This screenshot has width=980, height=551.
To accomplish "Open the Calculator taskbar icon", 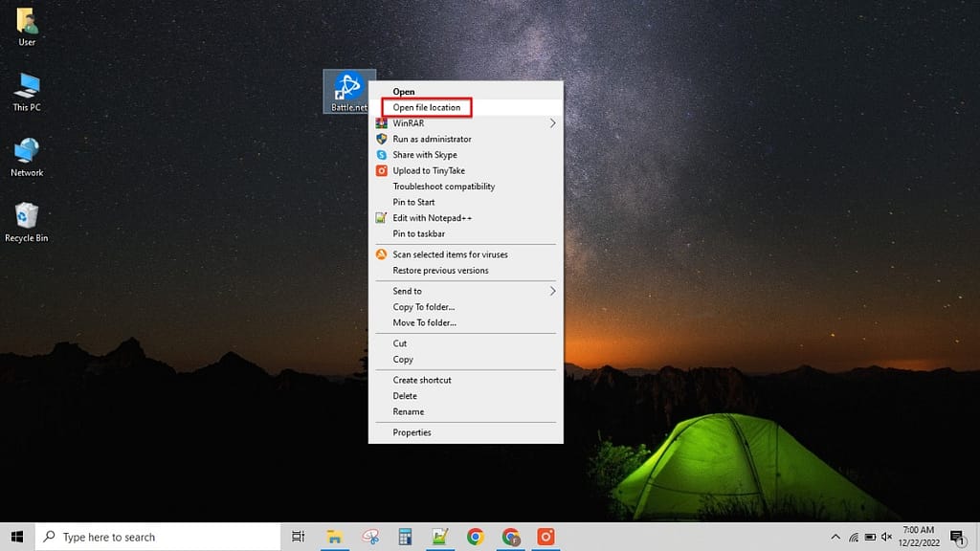I will [x=405, y=537].
